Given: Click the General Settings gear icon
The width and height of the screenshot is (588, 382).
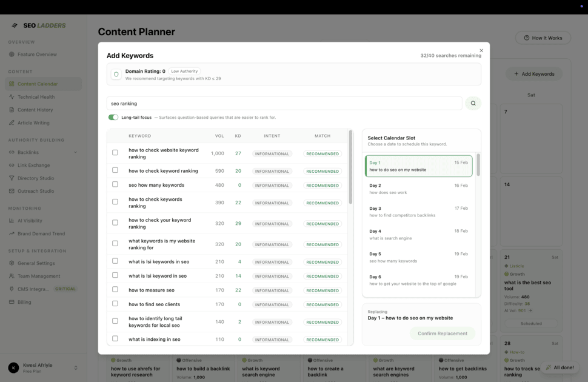Looking at the screenshot, I should [12, 263].
